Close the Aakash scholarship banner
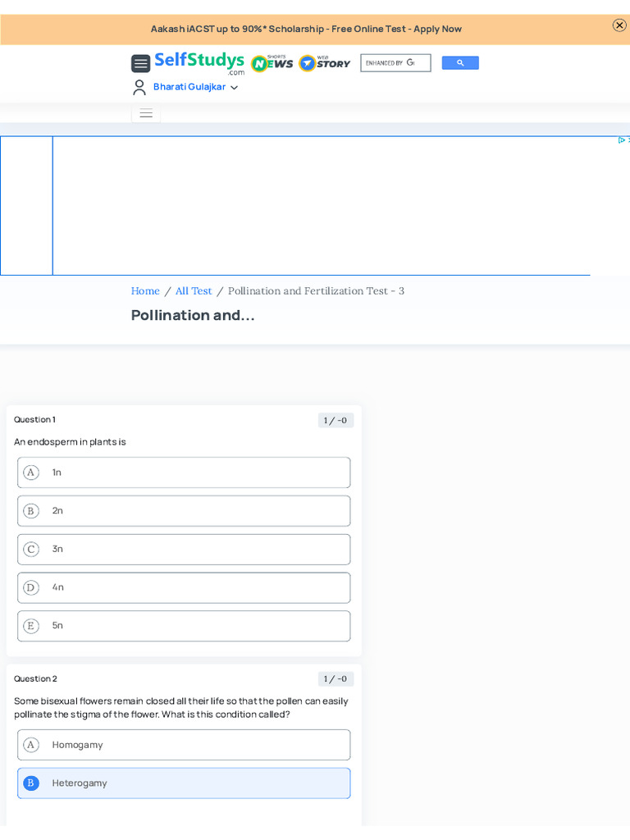 click(619, 25)
